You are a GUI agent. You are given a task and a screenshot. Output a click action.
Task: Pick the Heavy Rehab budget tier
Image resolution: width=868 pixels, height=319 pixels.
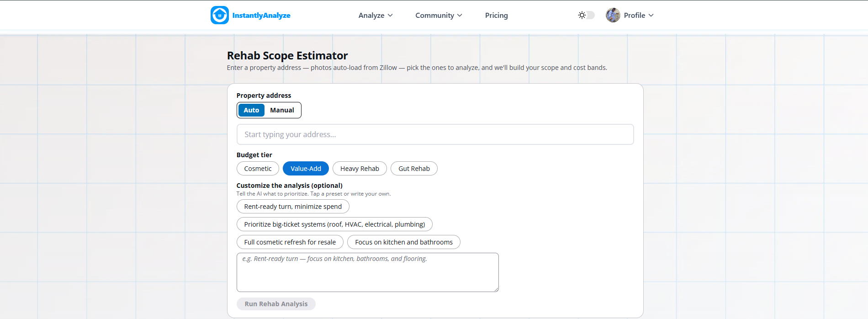[x=360, y=169]
